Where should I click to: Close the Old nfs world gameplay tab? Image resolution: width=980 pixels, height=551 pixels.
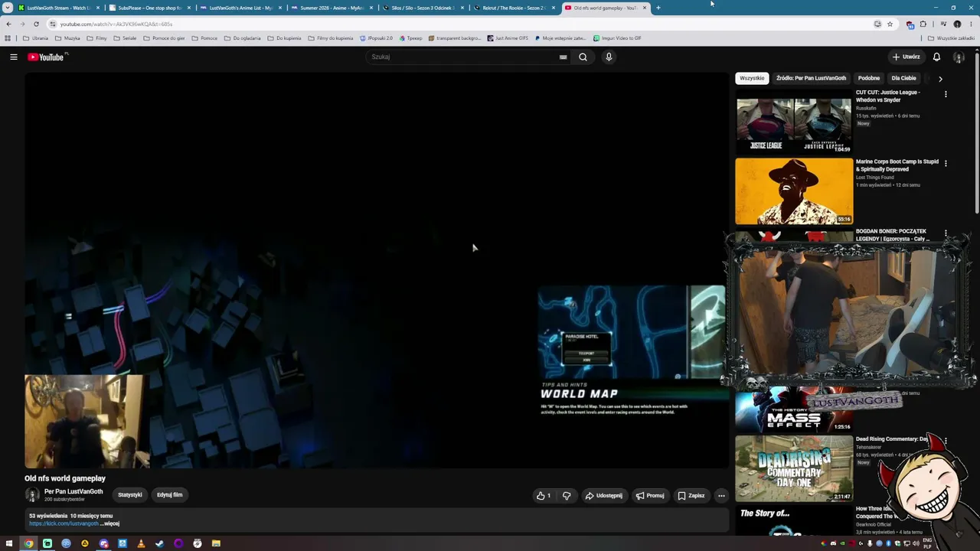click(645, 8)
